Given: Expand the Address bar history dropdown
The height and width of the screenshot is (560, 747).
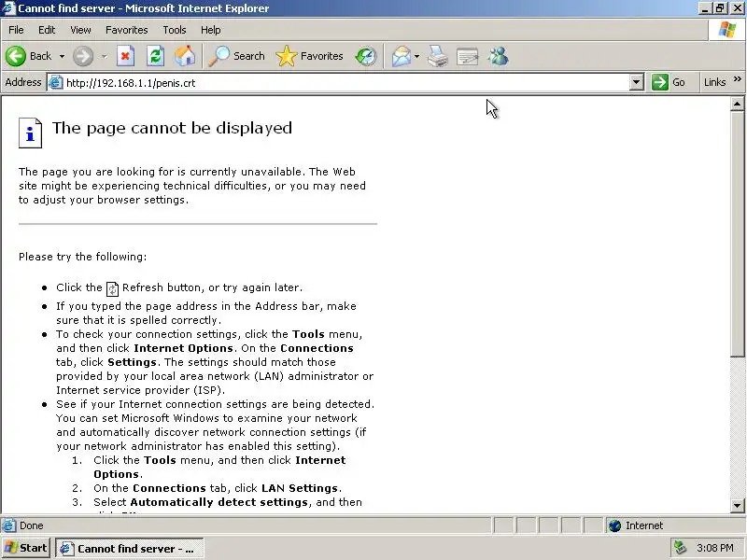Looking at the screenshot, I should 637,82.
